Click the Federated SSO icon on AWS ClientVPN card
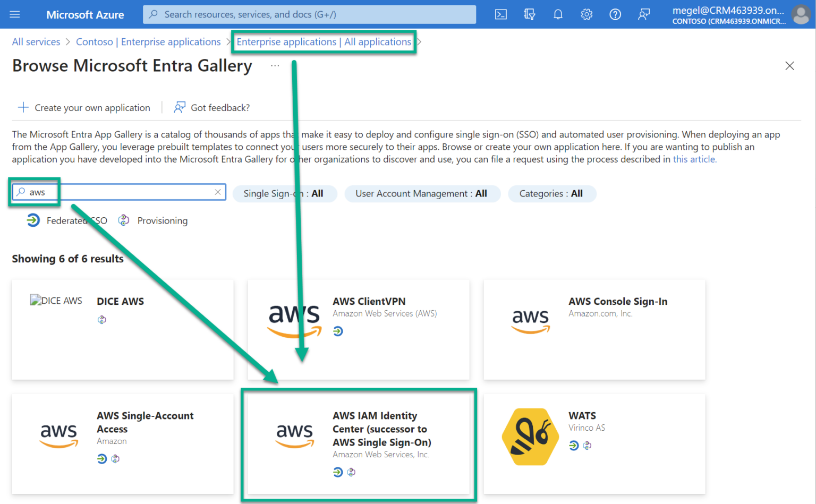This screenshot has height=504, width=816. point(338,331)
